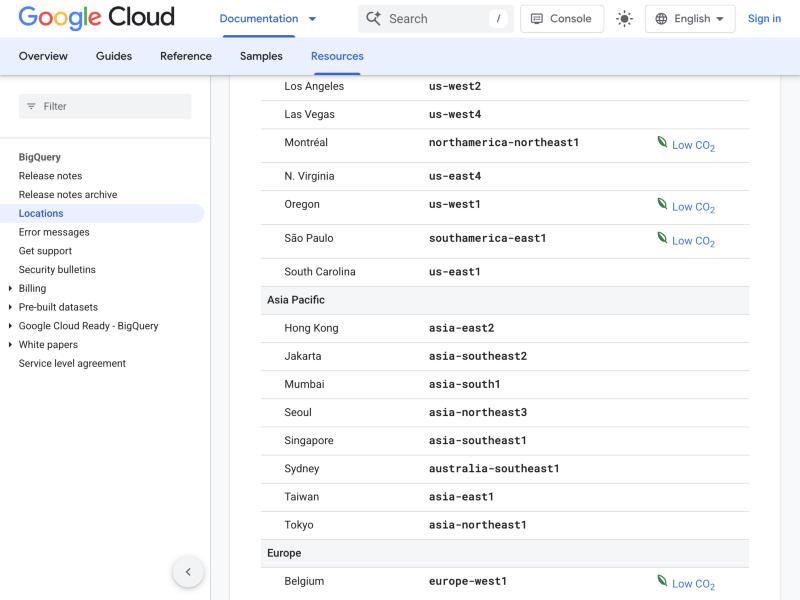
Task: Open Low CO2 link for Belgium
Action: click(693, 584)
